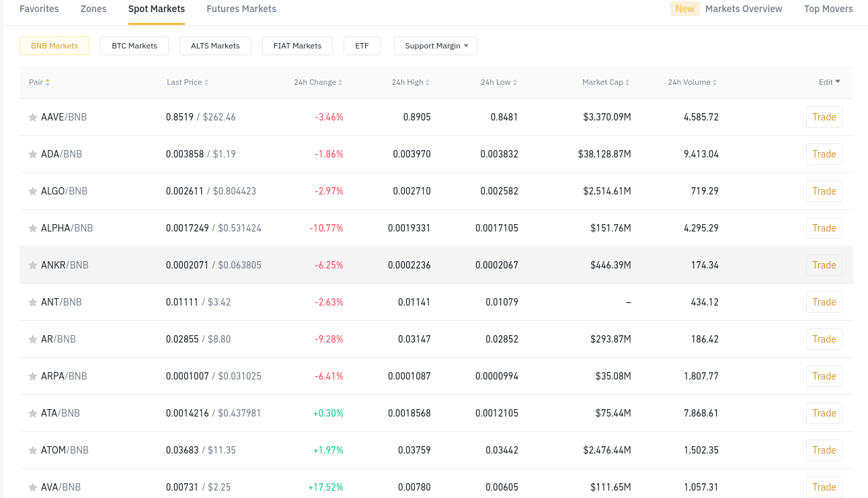This screenshot has width=868, height=498.
Task: Trade the ANKR/BNB pair
Action: 824,265
